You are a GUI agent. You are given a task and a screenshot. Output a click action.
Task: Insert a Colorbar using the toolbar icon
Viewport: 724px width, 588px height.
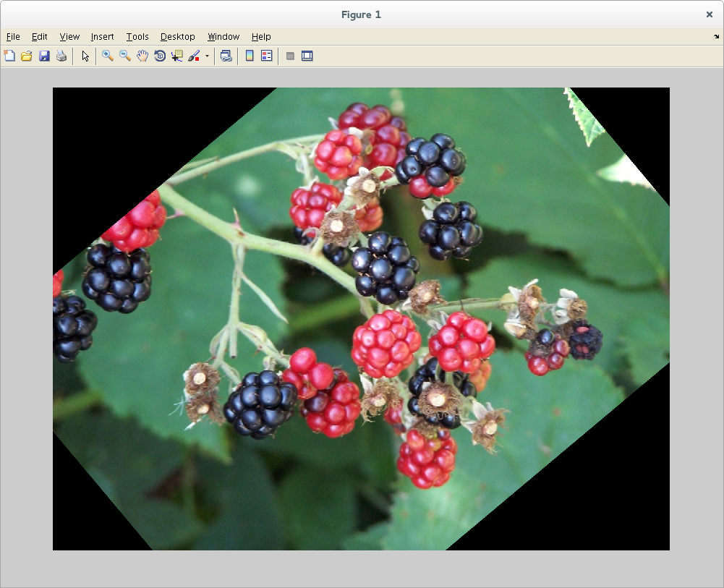pos(250,56)
